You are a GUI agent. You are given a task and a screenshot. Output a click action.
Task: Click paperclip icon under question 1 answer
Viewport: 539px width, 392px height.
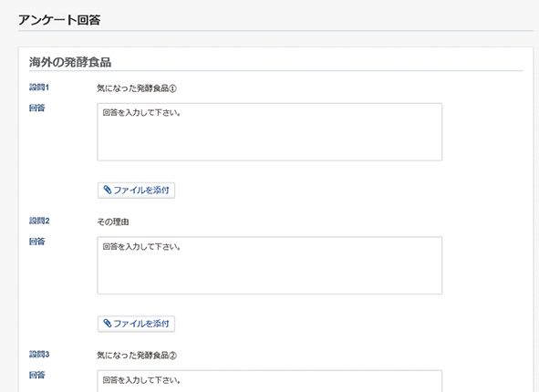tap(108, 190)
